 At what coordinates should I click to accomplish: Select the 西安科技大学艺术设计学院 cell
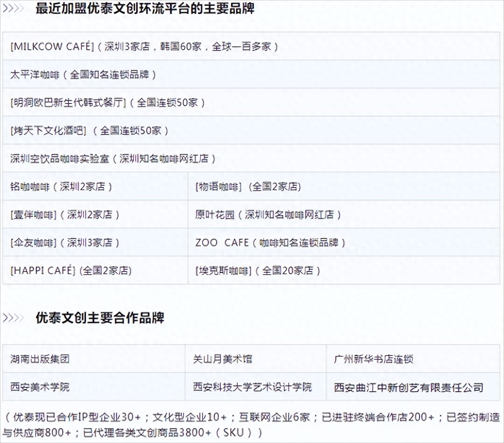tap(252, 387)
